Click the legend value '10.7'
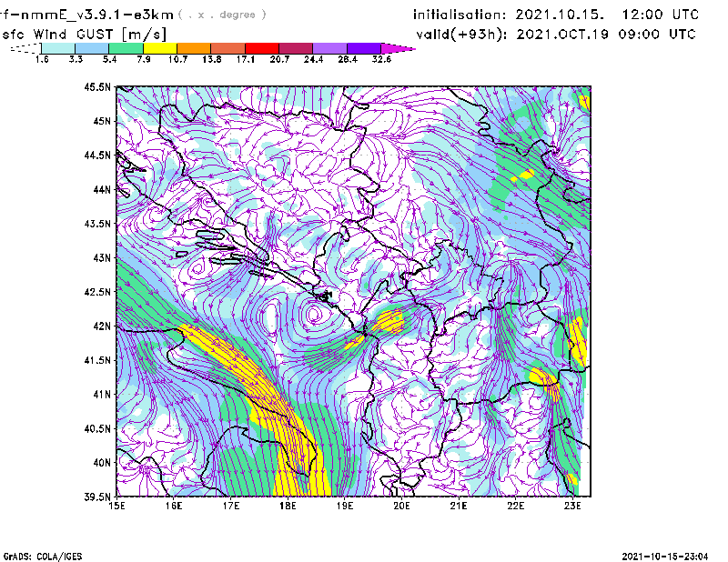The height and width of the screenshot is (562, 728). (177, 59)
